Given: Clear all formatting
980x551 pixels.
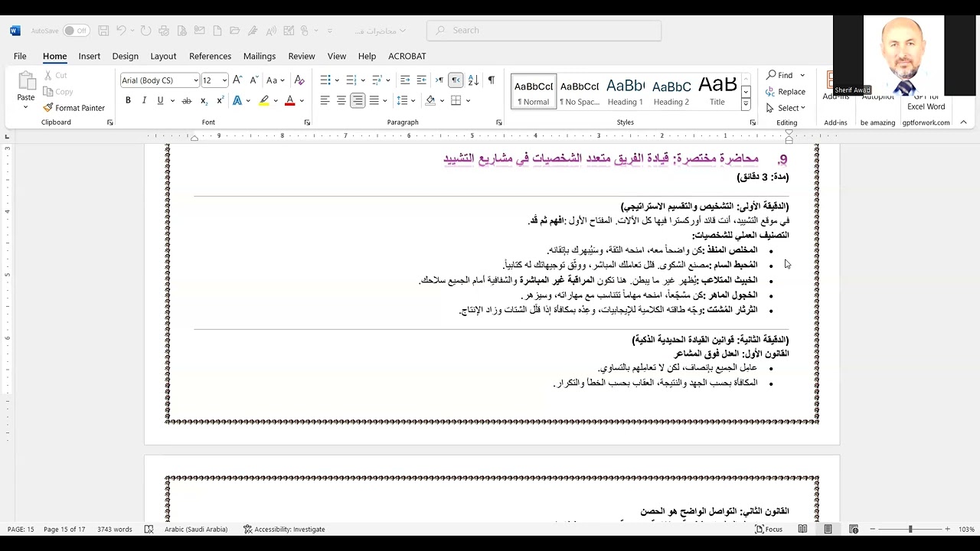Looking at the screenshot, I should pyautogui.click(x=299, y=80).
